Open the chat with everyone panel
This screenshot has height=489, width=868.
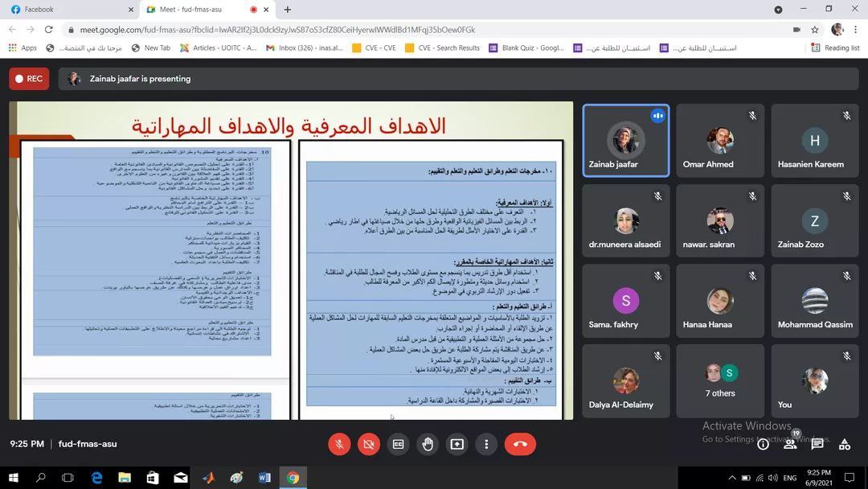[817, 444]
